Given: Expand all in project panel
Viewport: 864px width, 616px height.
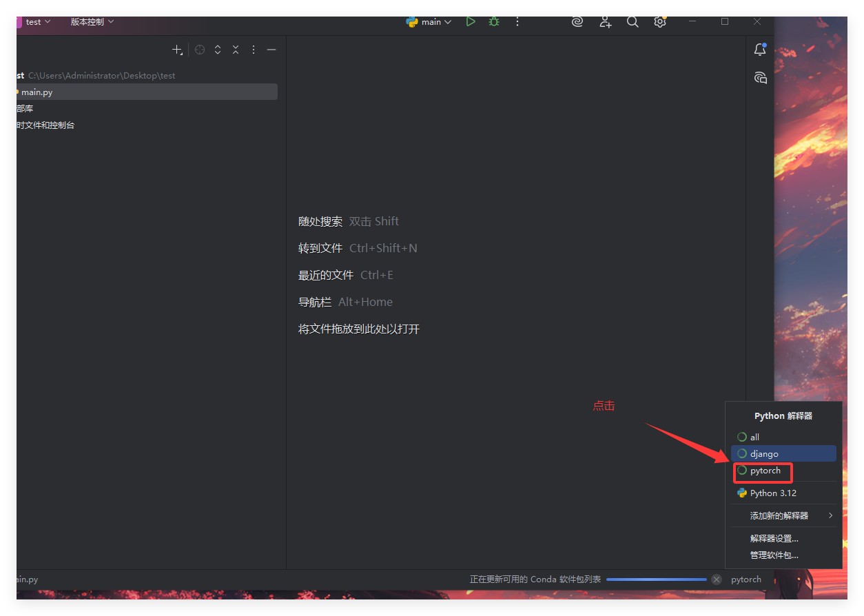Looking at the screenshot, I should point(218,50).
